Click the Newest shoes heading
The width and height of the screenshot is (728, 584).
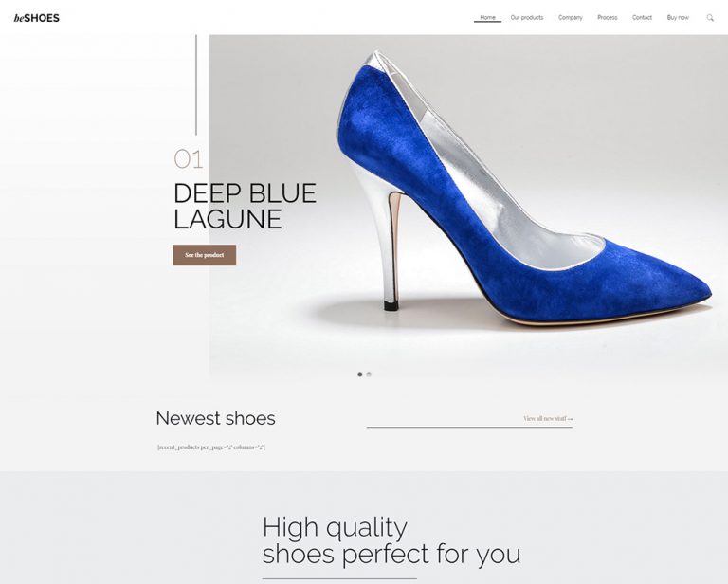click(x=215, y=418)
